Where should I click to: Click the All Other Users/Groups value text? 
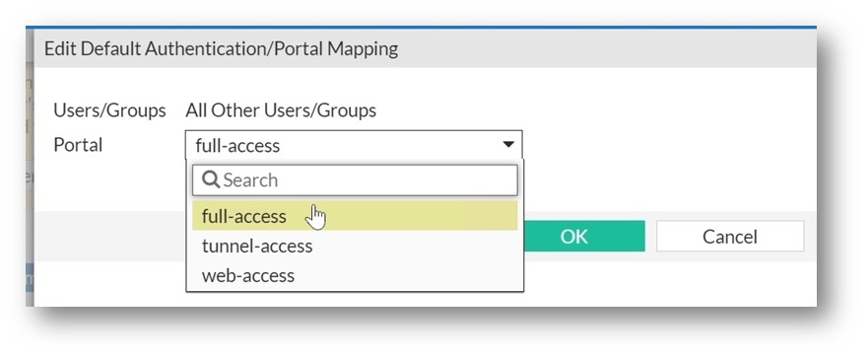coord(281,110)
